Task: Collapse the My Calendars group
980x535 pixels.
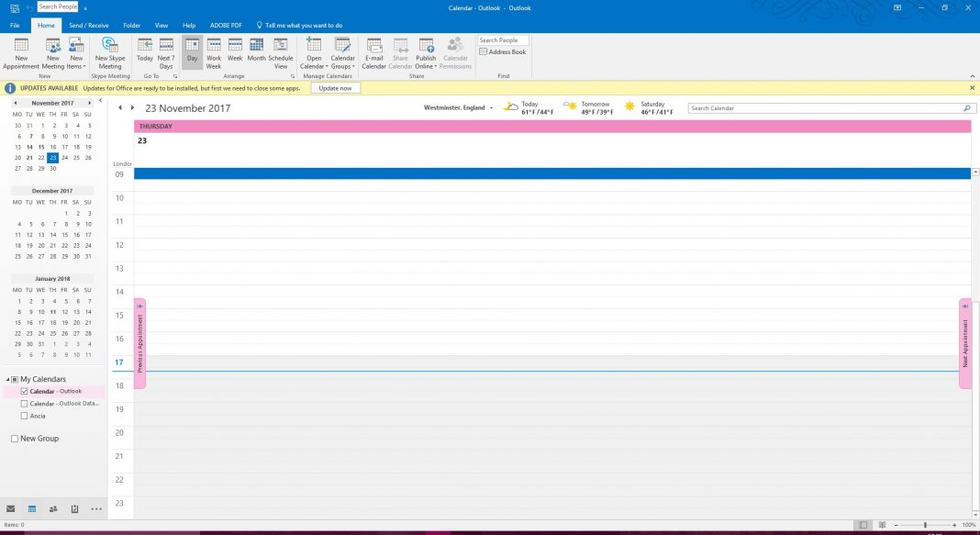Action: [8, 379]
